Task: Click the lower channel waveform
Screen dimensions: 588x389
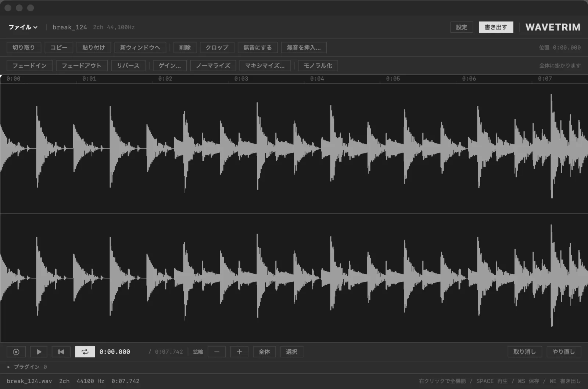Action: [294, 278]
